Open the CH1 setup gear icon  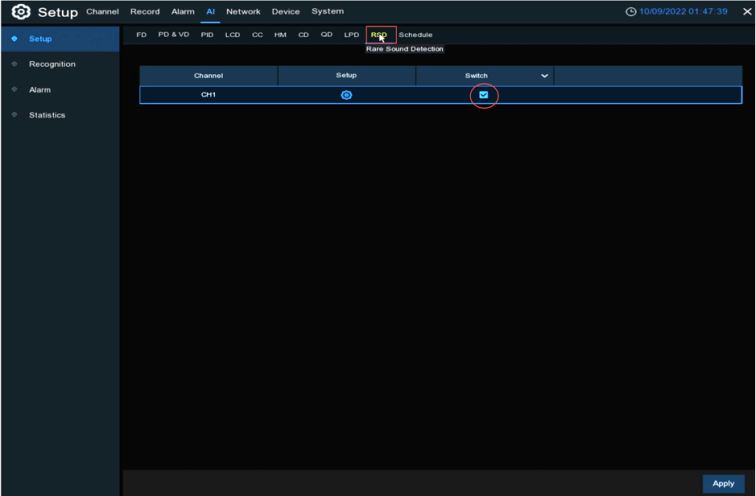(346, 95)
